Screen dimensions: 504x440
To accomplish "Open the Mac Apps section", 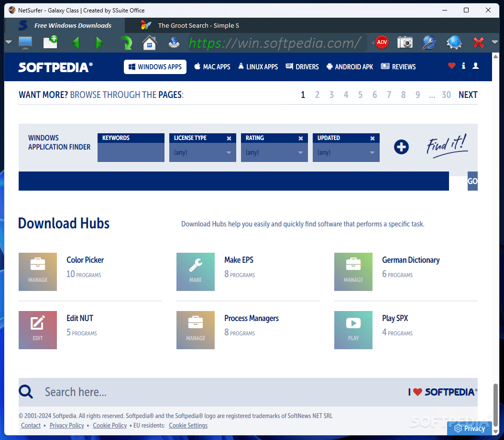I will 212,67.
